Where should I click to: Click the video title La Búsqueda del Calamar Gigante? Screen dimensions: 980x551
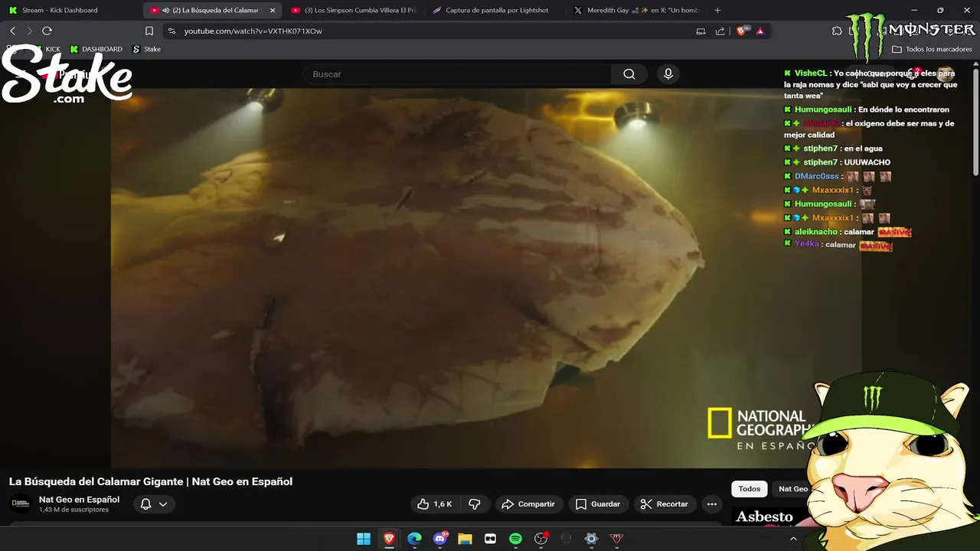pyautogui.click(x=151, y=481)
